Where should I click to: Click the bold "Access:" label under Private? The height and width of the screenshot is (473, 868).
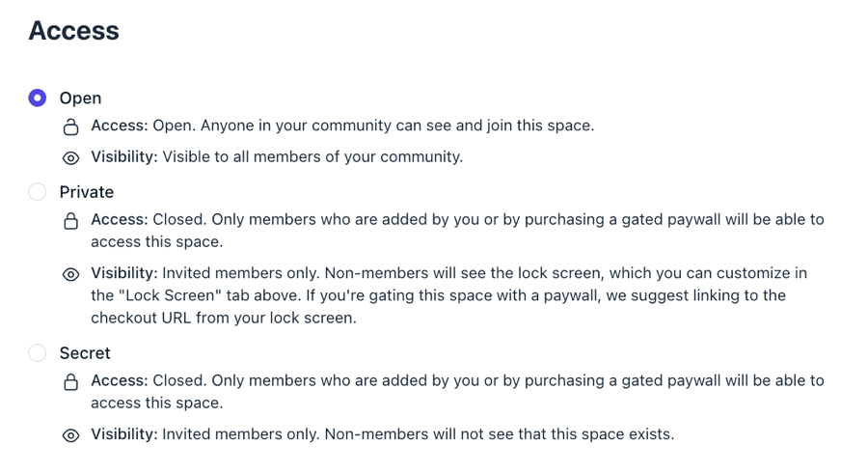click(120, 219)
